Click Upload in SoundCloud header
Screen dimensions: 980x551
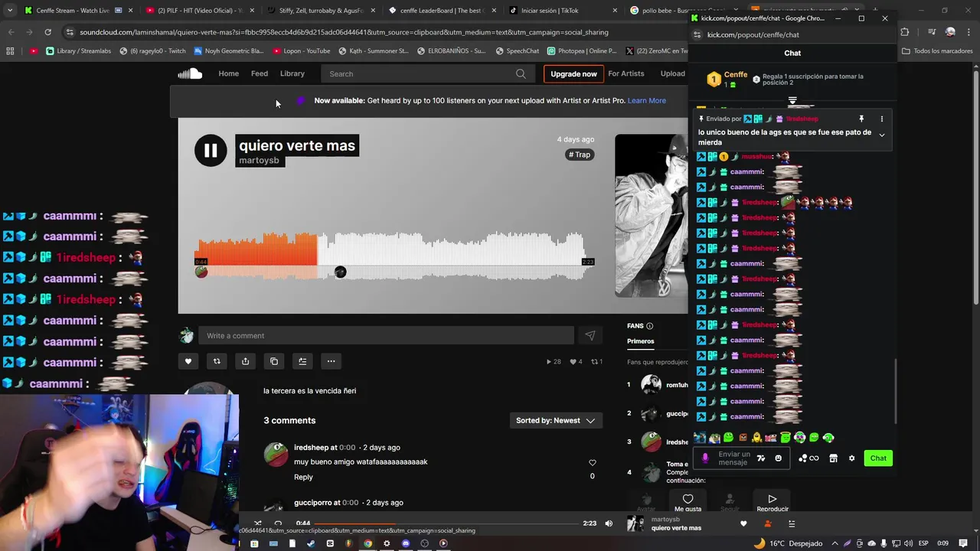tap(673, 73)
